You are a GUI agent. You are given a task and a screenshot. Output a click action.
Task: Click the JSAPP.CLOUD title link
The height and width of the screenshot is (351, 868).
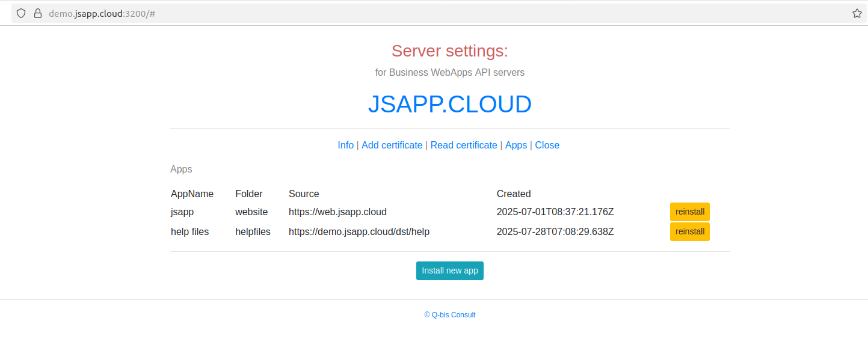coord(449,104)
